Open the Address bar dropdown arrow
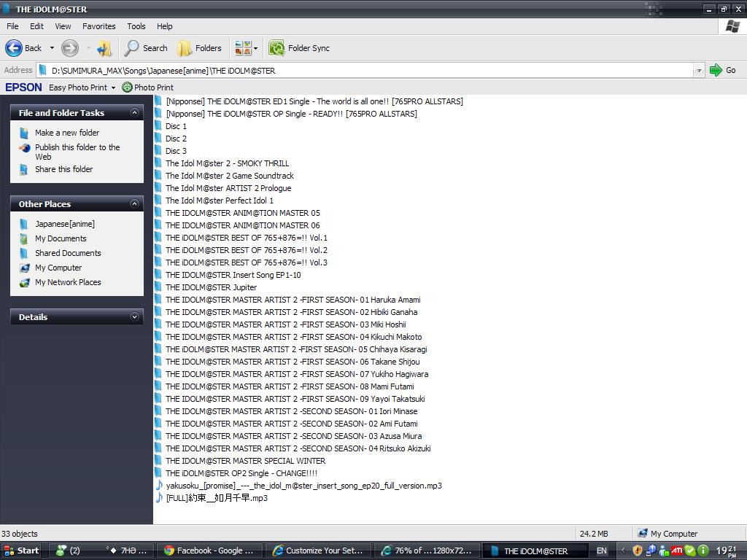This screenshot has height=560, width=747. [699, 71]
